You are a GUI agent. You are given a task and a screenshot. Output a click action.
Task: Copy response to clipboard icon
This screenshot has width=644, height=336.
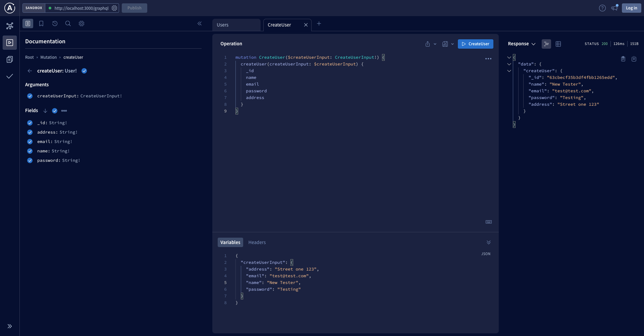[x=623, y=59]
